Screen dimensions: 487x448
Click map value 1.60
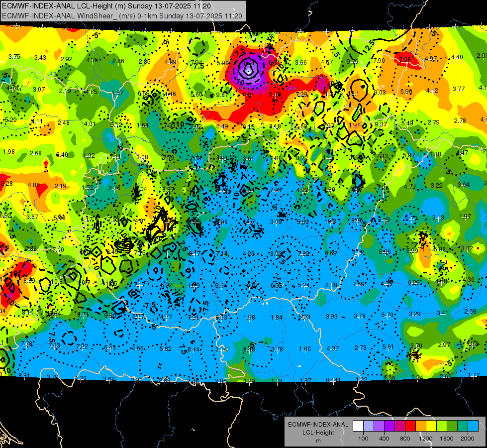pos(304,349)
